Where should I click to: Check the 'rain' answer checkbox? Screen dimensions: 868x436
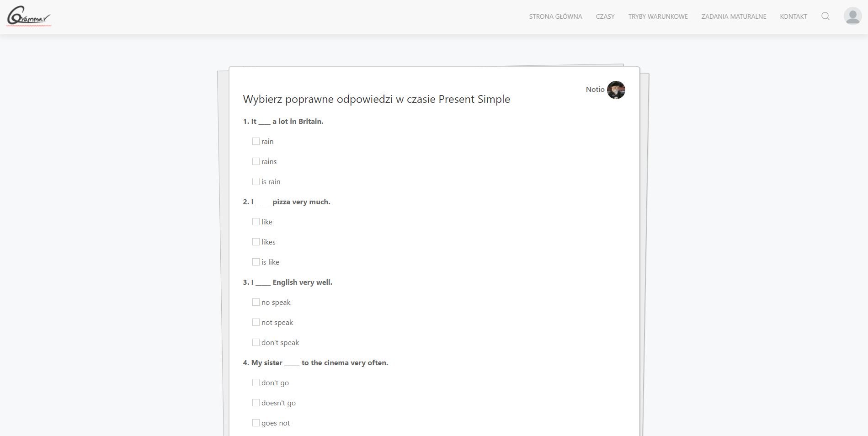tap(256, 142)
